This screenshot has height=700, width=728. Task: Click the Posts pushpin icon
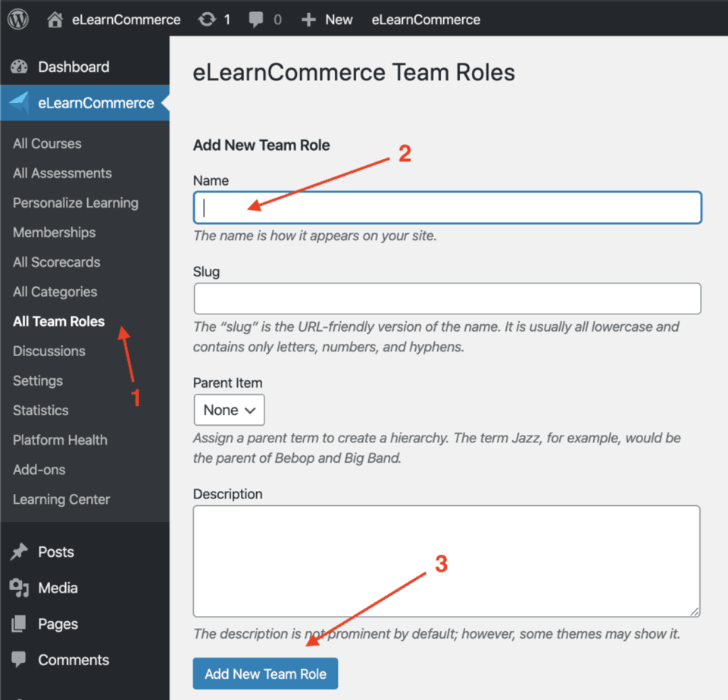click(x=19, y=552)
